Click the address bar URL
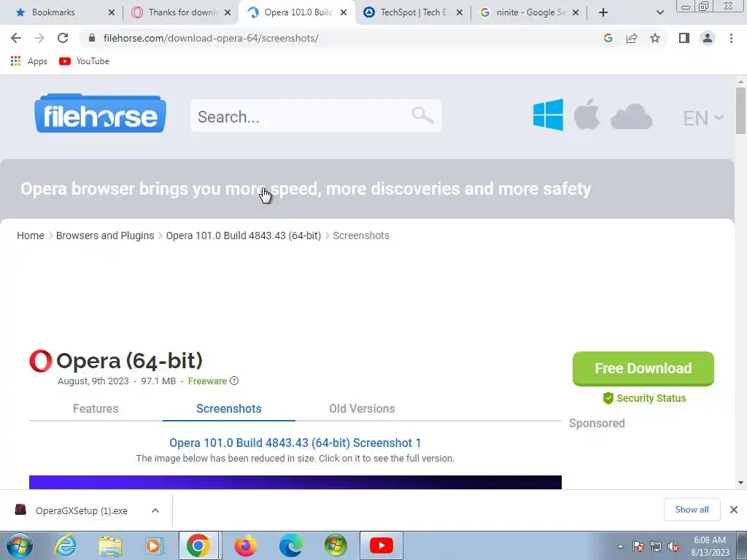 click(211, 38)
